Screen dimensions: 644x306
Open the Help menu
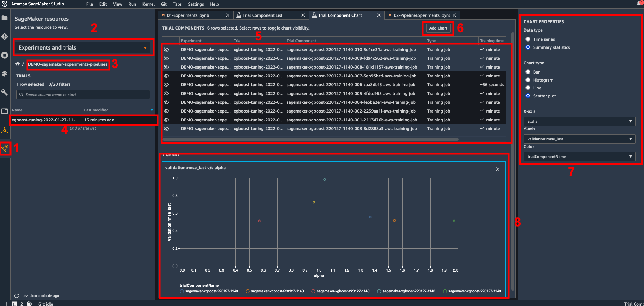215,4
